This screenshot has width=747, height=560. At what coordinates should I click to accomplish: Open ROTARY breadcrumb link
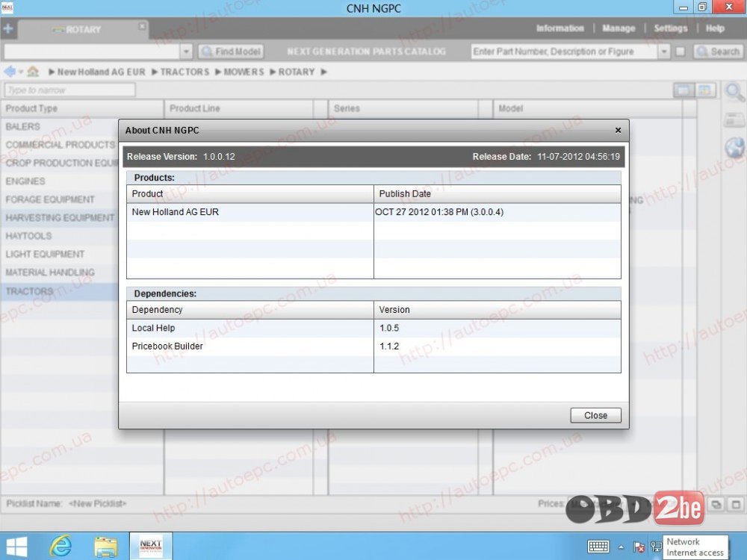[297, 72]
